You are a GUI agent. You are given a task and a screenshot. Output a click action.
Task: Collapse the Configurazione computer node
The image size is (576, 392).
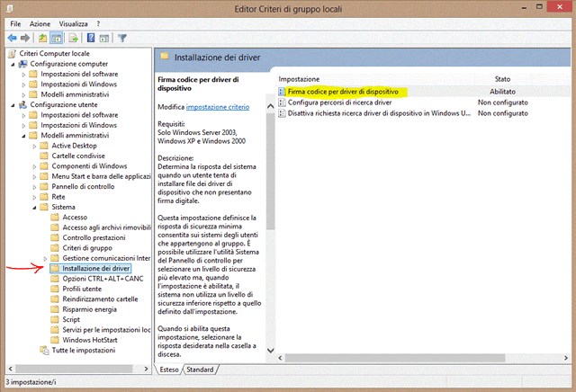point(13,64)
